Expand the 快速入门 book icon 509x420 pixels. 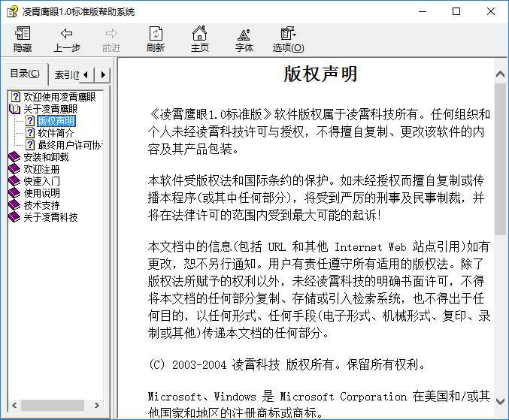[x=14, y=181]
